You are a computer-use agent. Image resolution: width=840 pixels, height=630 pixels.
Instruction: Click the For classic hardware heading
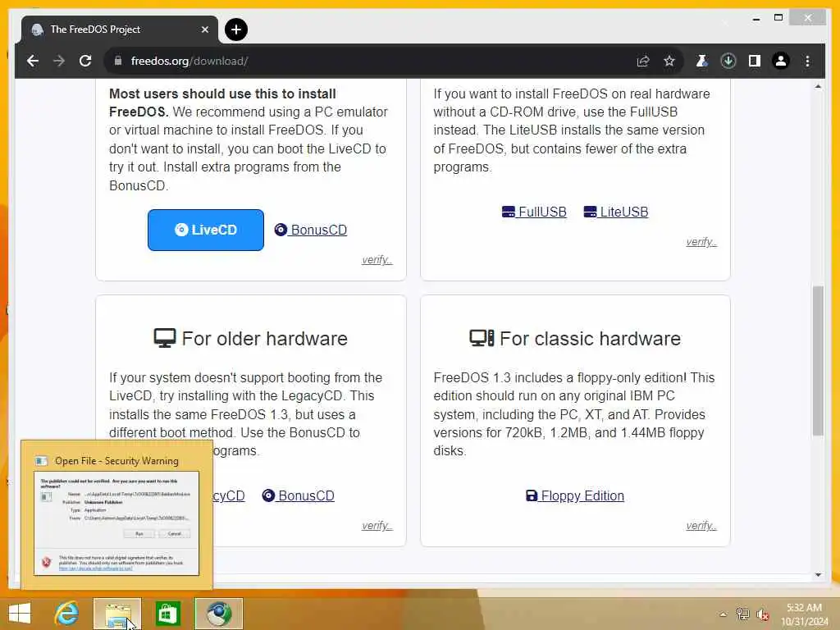click(575, 339)
